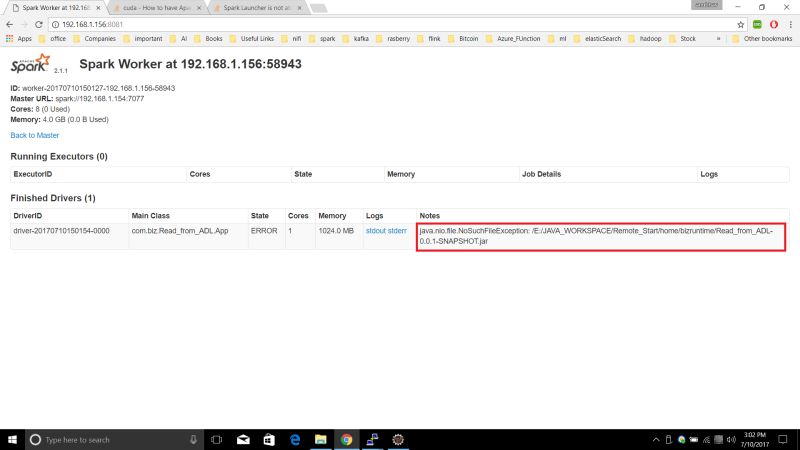Screen dimensions: 800x450
Task: Switch to Chrome in taskbar
Action: click(x=346, y=440)
